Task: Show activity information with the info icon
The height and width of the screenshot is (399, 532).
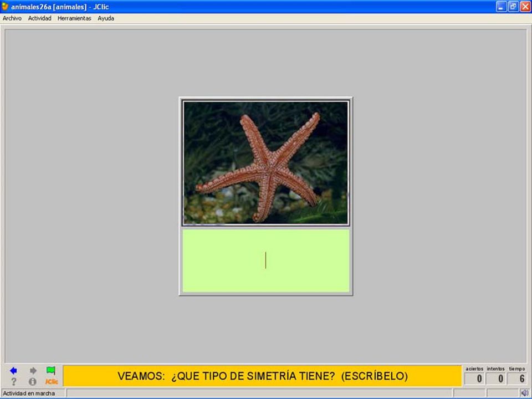Action: 33,382
